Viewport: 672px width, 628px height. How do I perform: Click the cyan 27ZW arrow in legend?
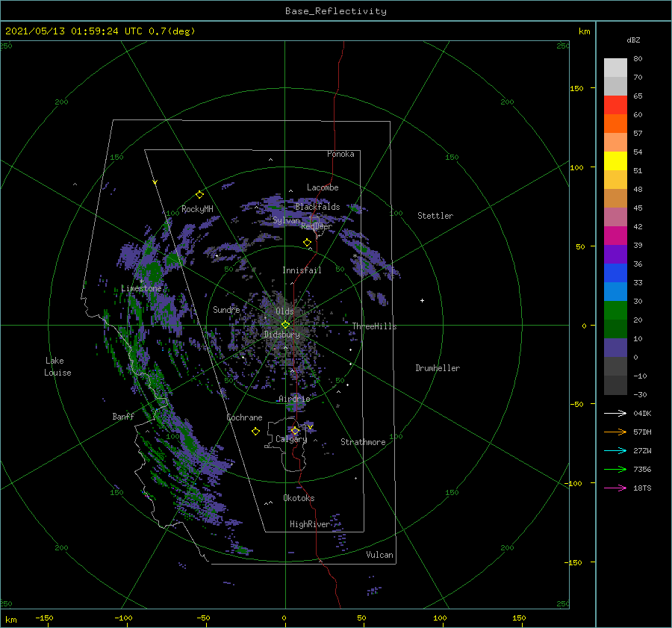[x=615, y=450]
